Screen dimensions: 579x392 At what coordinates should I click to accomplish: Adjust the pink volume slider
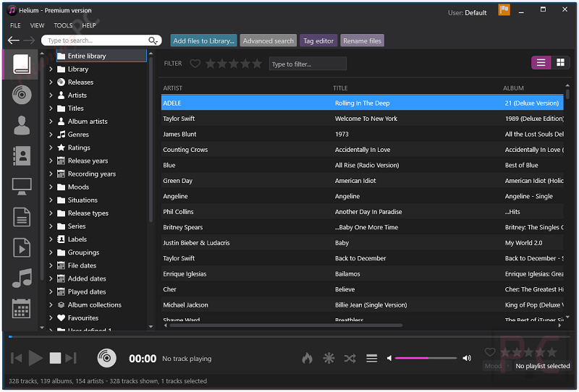[x=426, y=358]
